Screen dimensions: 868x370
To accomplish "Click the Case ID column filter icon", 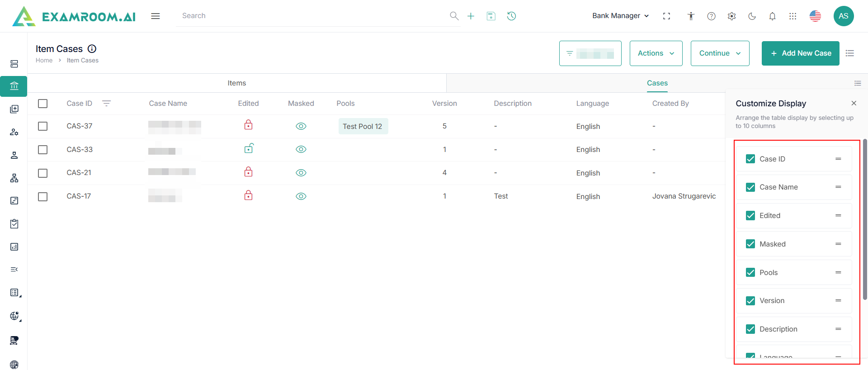I will tap(106, 104).
